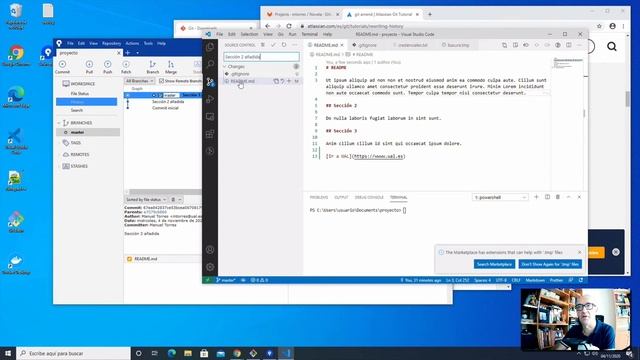
Task: Click STASHES section in Sourcetree sidebar
Action: [x=79, y=166]
